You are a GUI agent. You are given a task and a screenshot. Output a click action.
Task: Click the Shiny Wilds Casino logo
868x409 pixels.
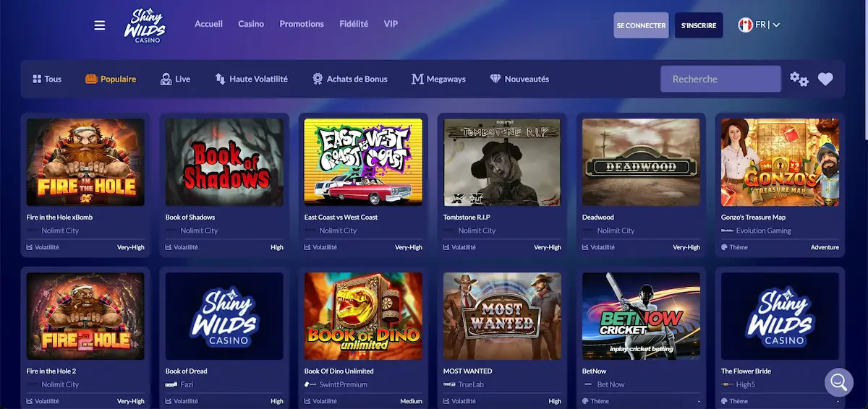145,25
